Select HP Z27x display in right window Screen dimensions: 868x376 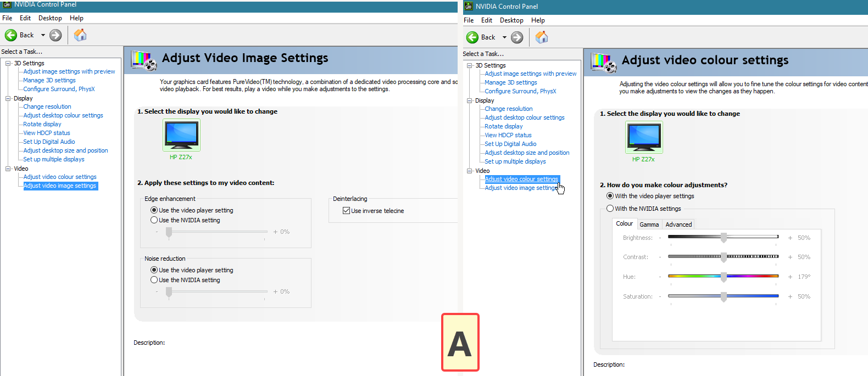[x=644, y=137]
